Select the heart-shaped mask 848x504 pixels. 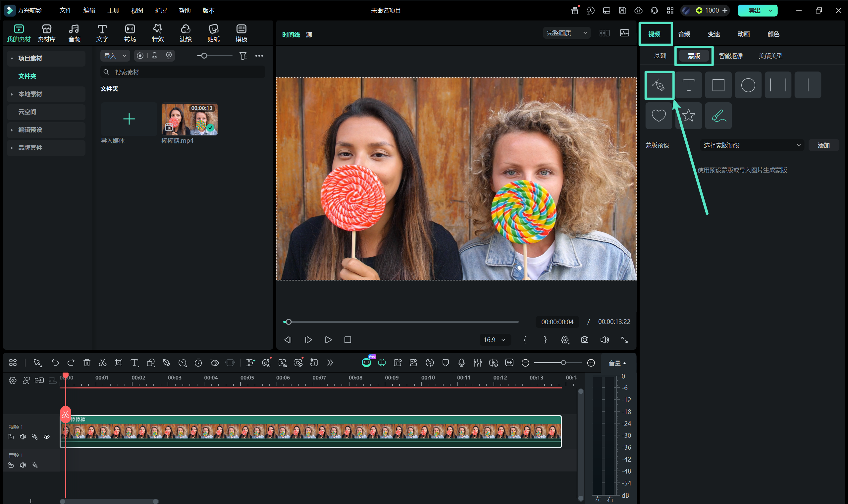click(x=659, y=116)
